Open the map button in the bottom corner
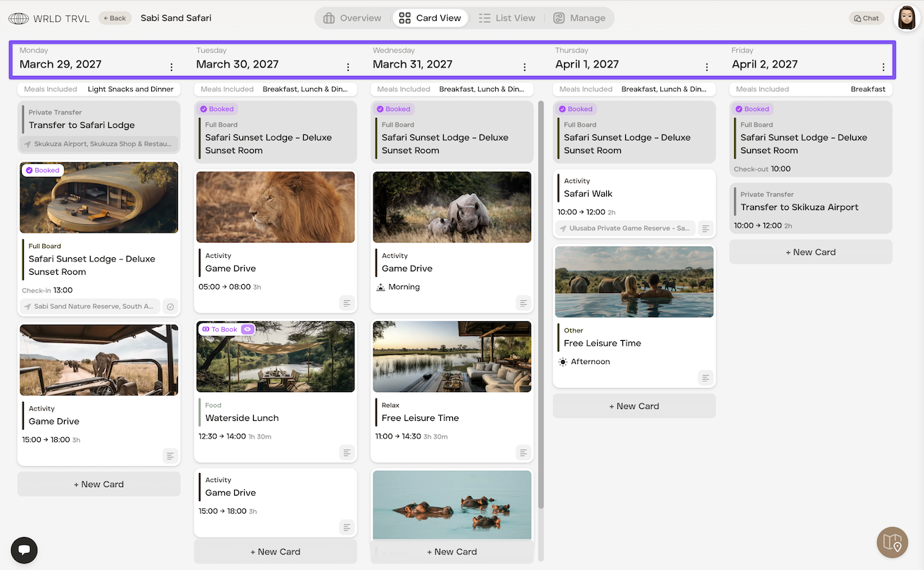The image size is (924, 570). click(893, 543)
